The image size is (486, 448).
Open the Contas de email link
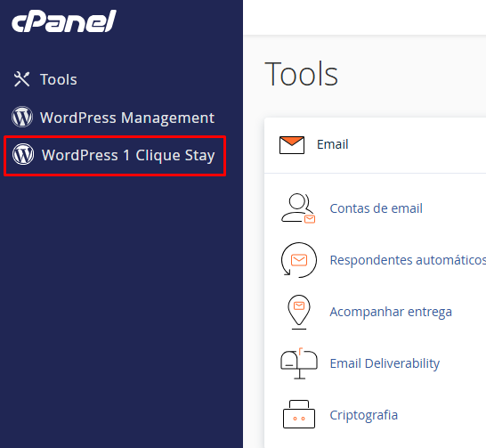(376, 208)
